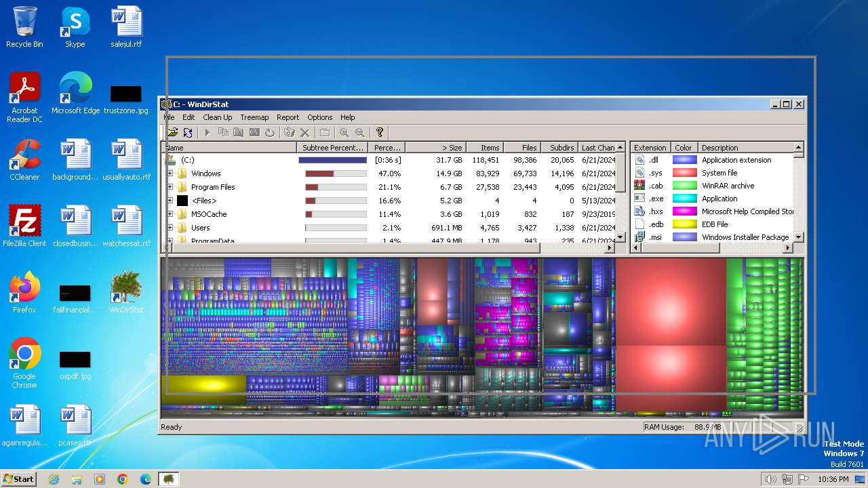868x488 pixels.
Task: Open the Treemap menu
Action: coord(254,117)
